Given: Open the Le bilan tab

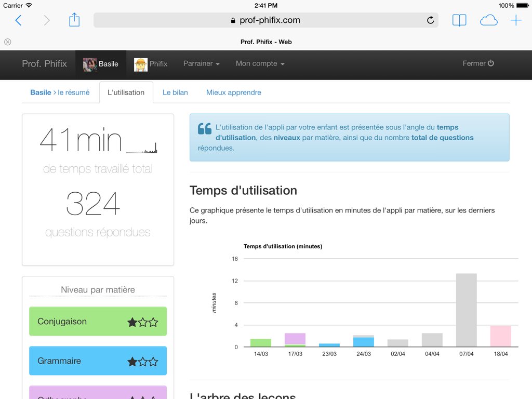Looking at the screenshot, I should (x=175, y=92).
